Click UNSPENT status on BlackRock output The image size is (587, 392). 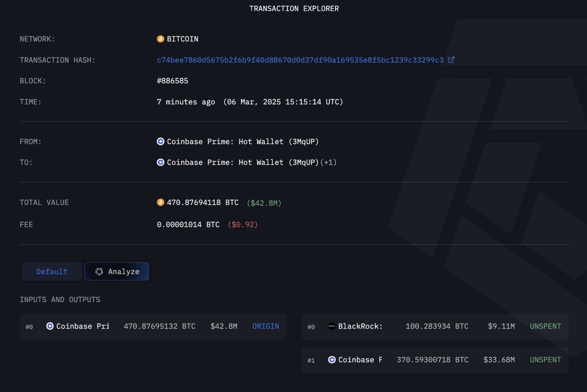[545, 326]
